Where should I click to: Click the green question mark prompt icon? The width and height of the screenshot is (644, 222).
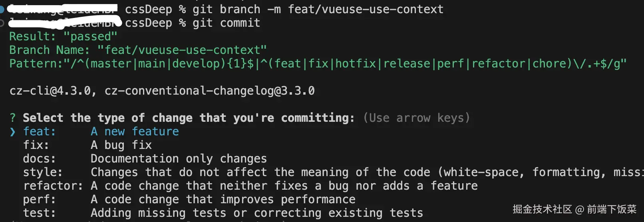click(x=13, y=118)
